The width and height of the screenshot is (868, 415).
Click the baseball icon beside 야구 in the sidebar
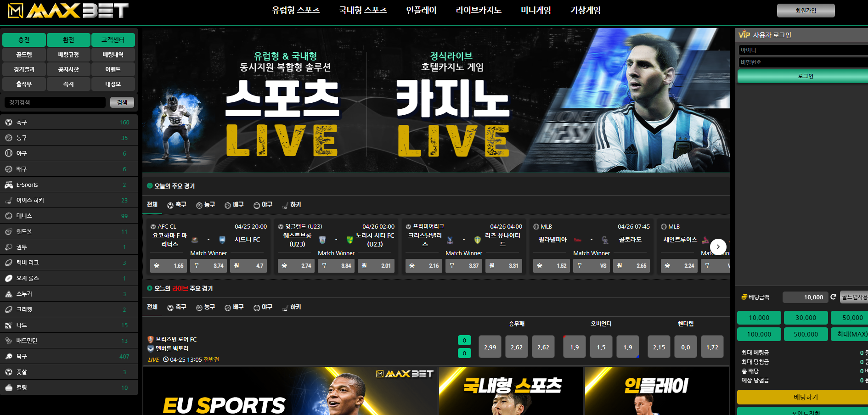pyautogui.click(x=9, y=153)
